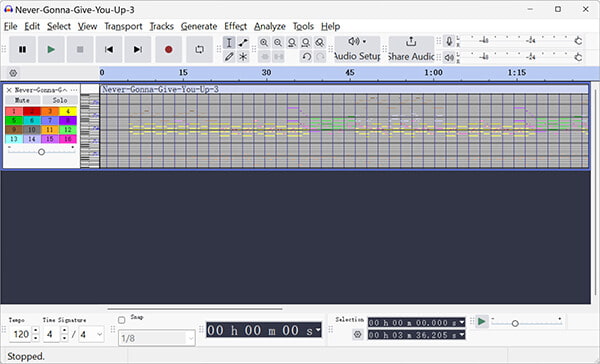Viewport: 600px width, 364px height.
Task: Click the Tempo value field 120
Action: point(21,335)
